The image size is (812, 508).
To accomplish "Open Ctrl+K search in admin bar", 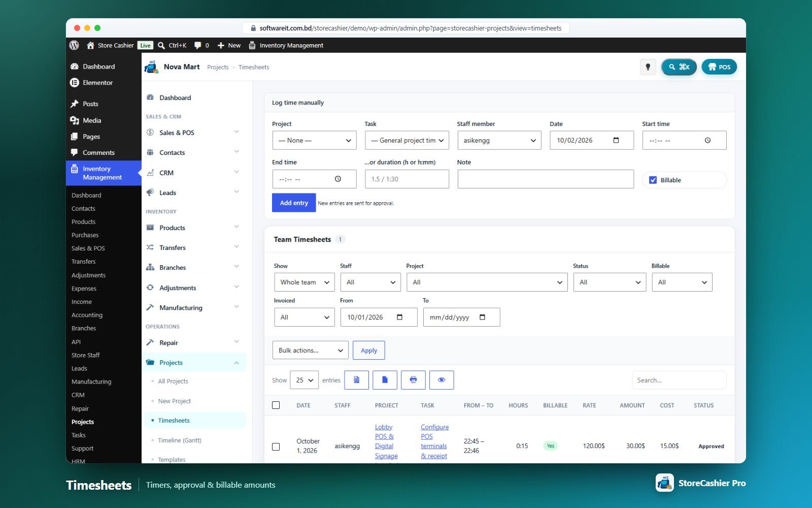I will point(172,45).
